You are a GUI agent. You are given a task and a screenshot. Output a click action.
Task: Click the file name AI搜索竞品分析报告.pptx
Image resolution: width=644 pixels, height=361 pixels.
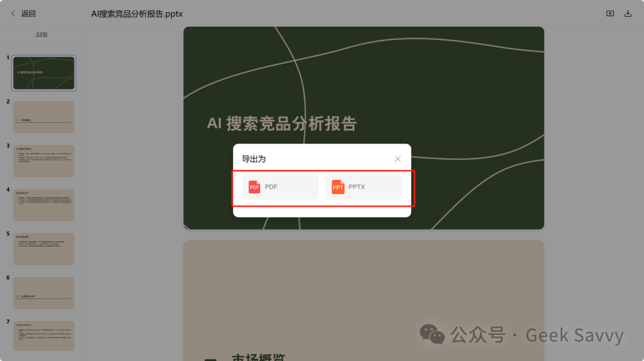(x=137, y=14)
